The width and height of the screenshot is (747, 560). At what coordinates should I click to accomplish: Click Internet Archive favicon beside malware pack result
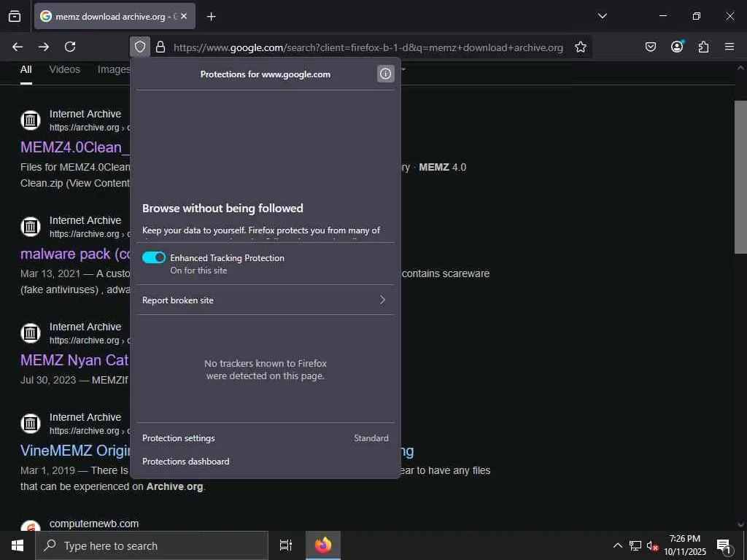tap(31, 226)
